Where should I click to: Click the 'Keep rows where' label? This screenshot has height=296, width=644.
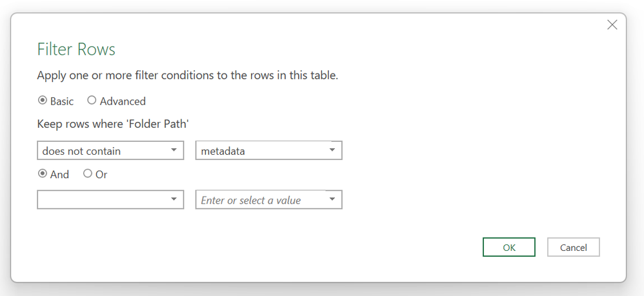(113, 124)
